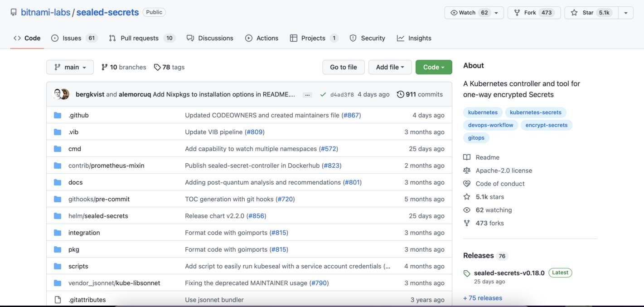This screenshot has height=307, width=644.
Task: Click the Go to file button
Action: (x=344, y=67)
